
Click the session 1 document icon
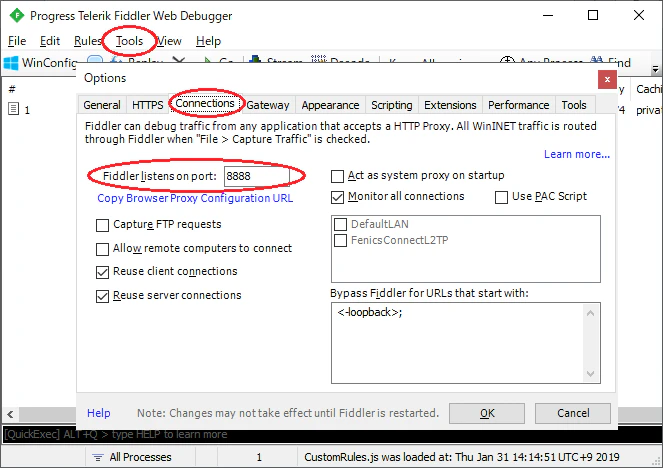(x=14, y=109)
